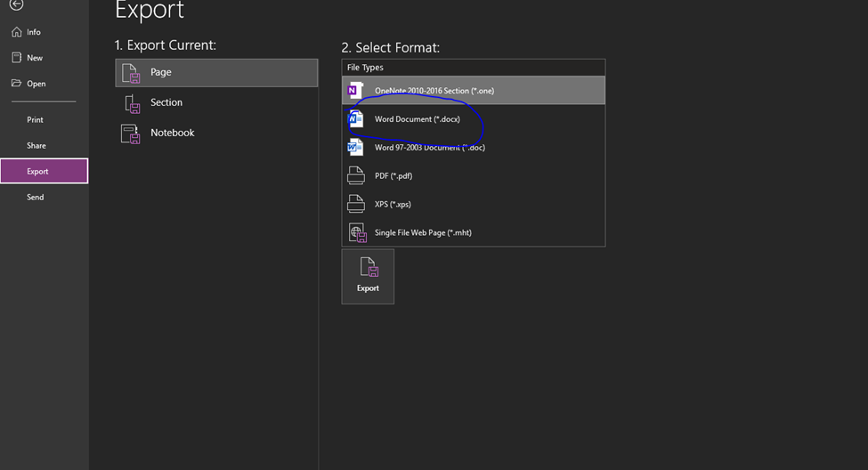Choose Section as export scope
868x470 pixels.
click(x=216, y=102)
